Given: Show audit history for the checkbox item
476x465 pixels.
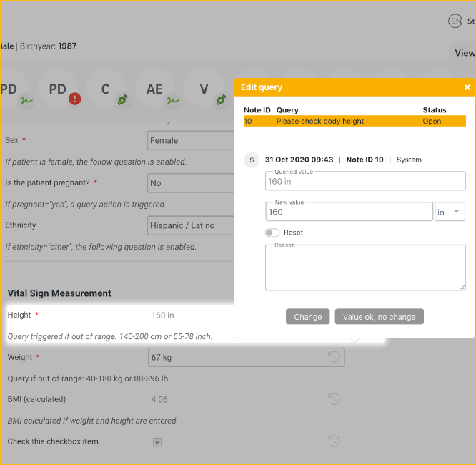Looking at the screenshot, I should pyautogui.click(x=334, y=441).
